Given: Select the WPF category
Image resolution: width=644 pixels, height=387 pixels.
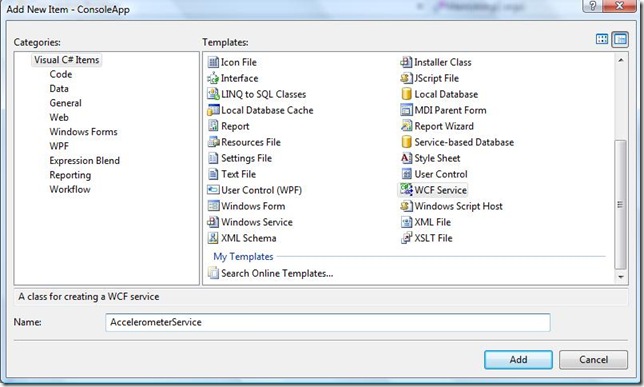Looking at the screenshot, I should coord(59,146).
